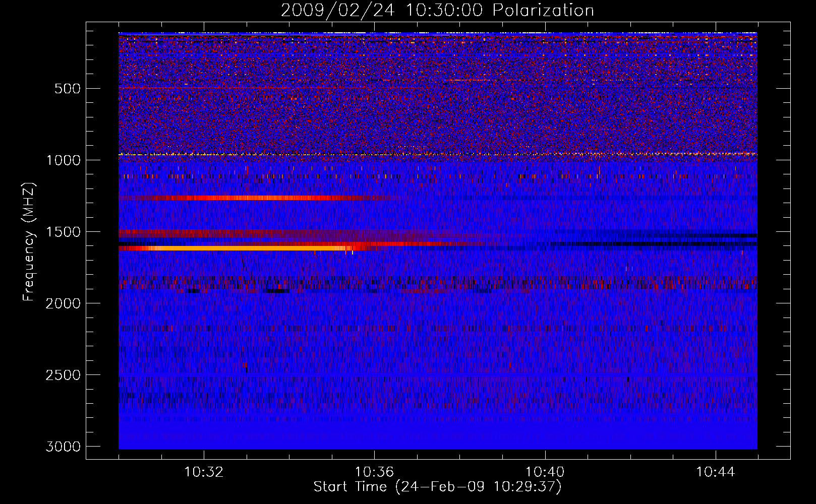This screenshot has height=504, width=816.
Task: Click the 'Frequency (MHZ)' axis label
Action: [x=29, y=242]
